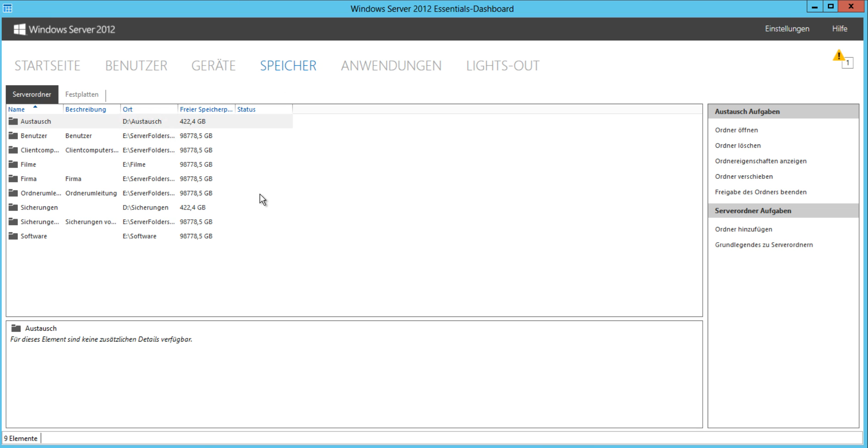Screen dimensions: 868x448
Task: Click the Benutzer folder icon
Action: (13, 136)
